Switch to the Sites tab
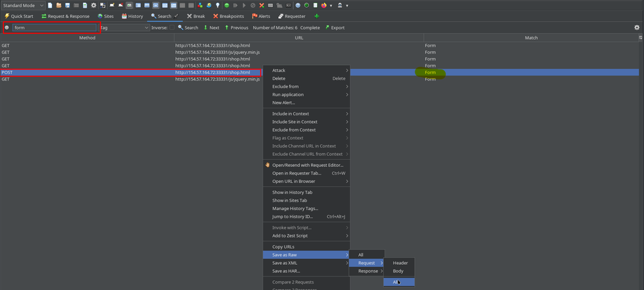The width and height of the screenshot is (644, 290). [105, 16]
